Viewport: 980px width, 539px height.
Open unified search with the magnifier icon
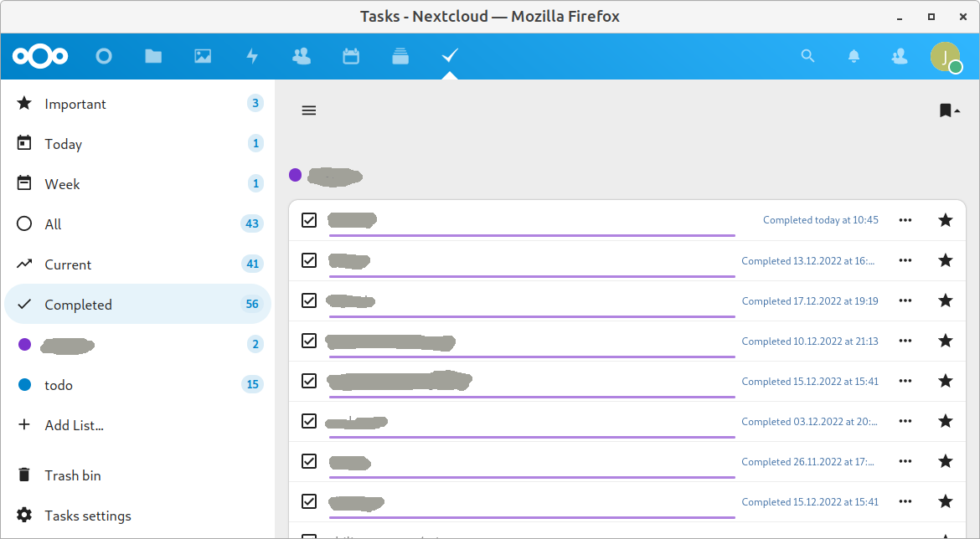pos(807,56)
